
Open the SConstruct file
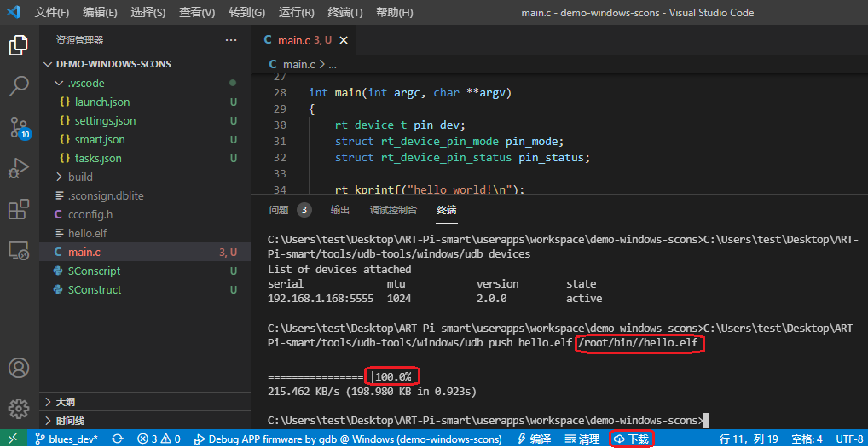coord(95,289)
